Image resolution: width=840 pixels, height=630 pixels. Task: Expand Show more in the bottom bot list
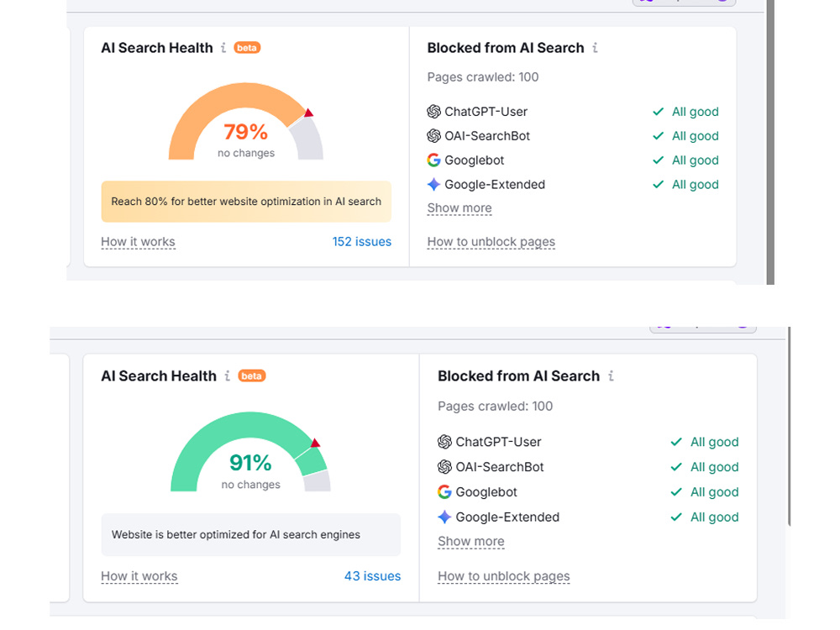pyautogui.click(x=471, y=541)
